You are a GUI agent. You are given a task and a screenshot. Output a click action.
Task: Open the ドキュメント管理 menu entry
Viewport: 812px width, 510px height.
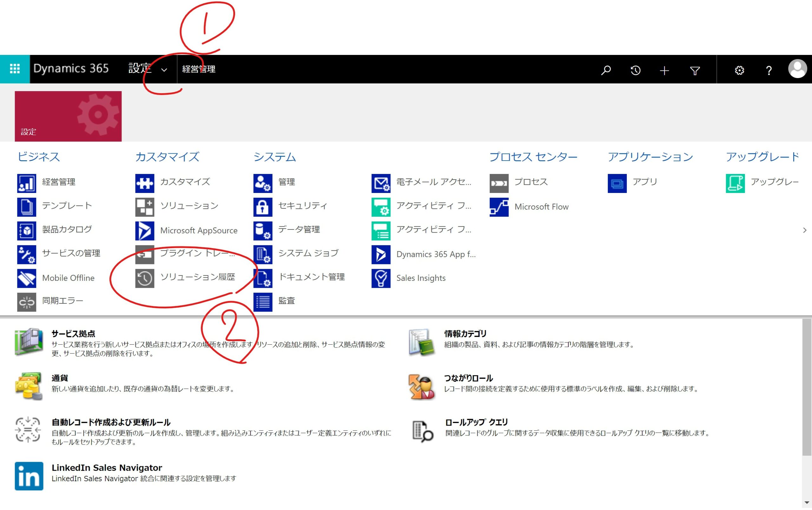click(312, 277)
